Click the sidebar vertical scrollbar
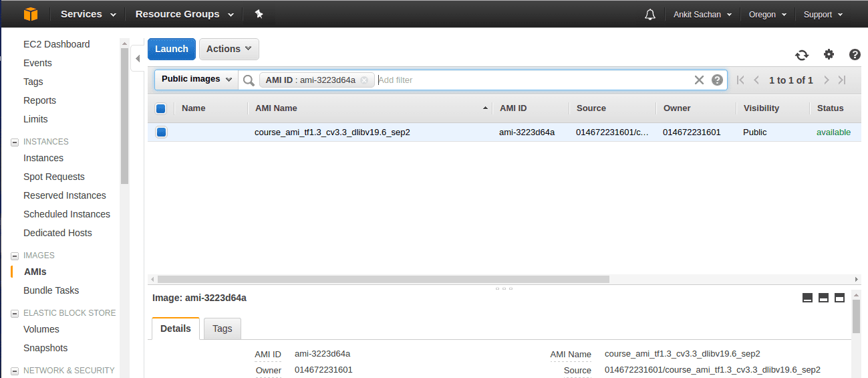 (124, 116)
